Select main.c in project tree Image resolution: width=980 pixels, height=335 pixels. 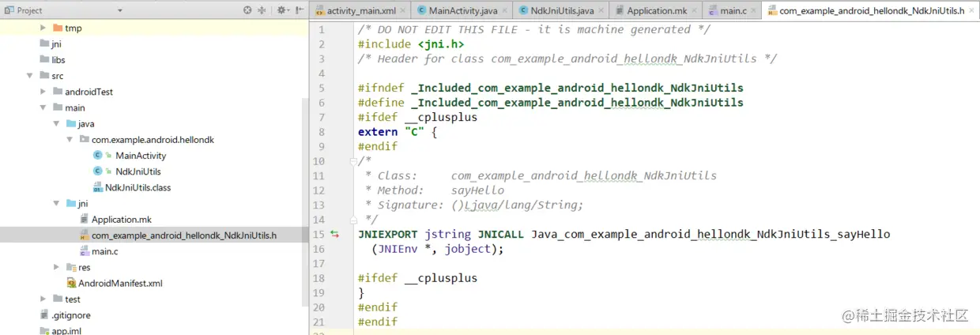click(x=105, y=251)
